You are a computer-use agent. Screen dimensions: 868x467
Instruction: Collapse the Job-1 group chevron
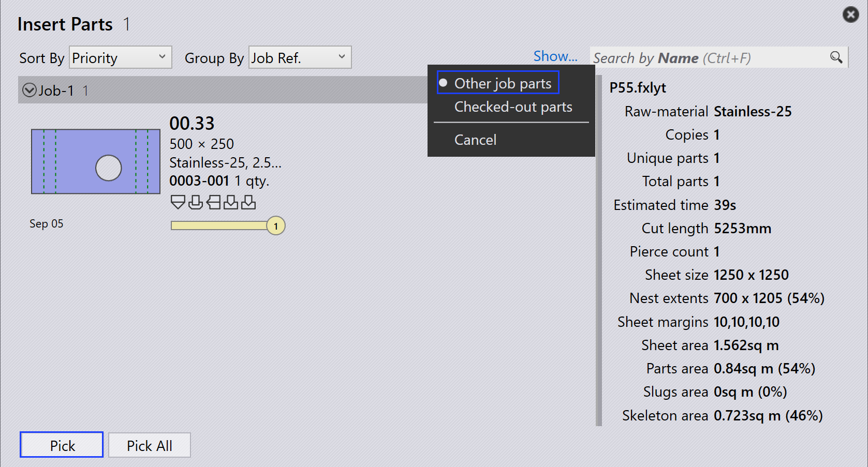(30, 91)
